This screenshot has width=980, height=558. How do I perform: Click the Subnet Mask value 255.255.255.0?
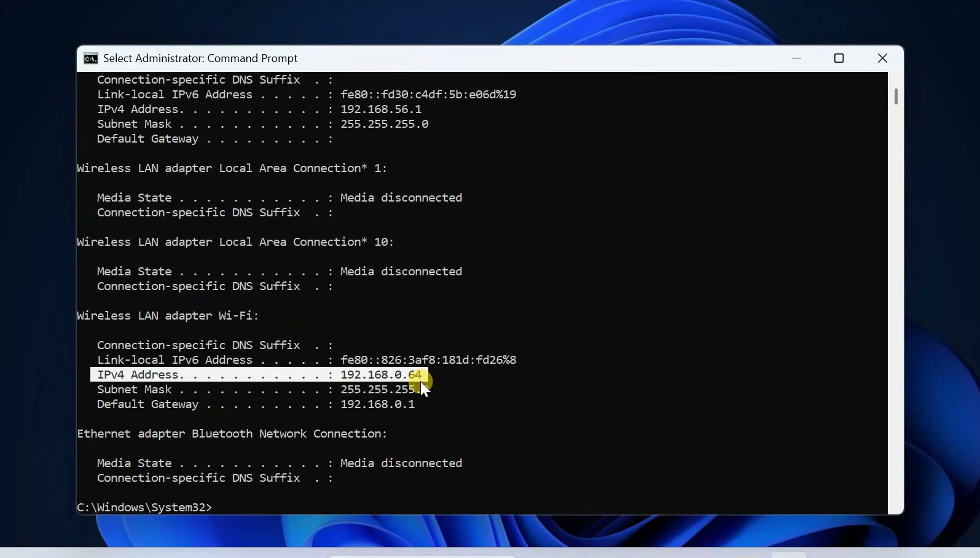385,124
